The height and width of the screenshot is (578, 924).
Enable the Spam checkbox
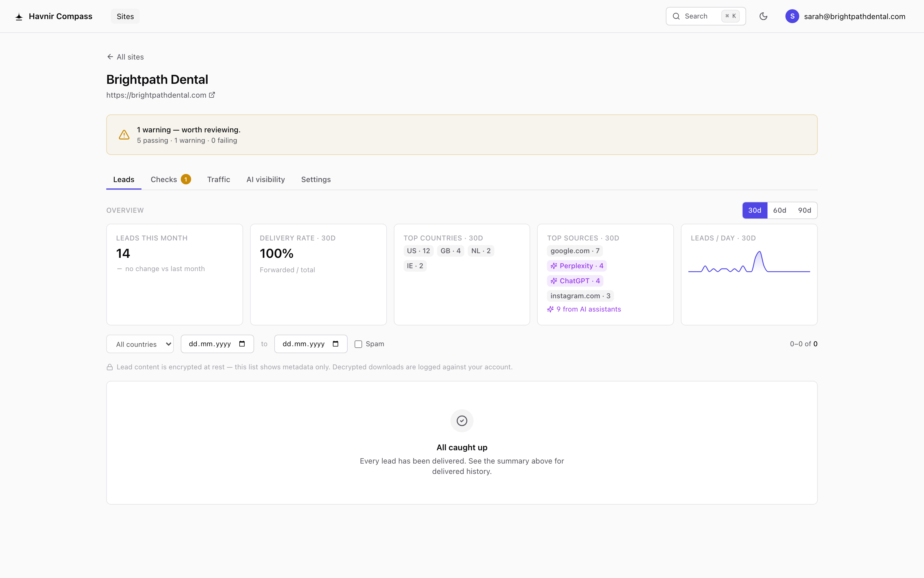[358, 344]
